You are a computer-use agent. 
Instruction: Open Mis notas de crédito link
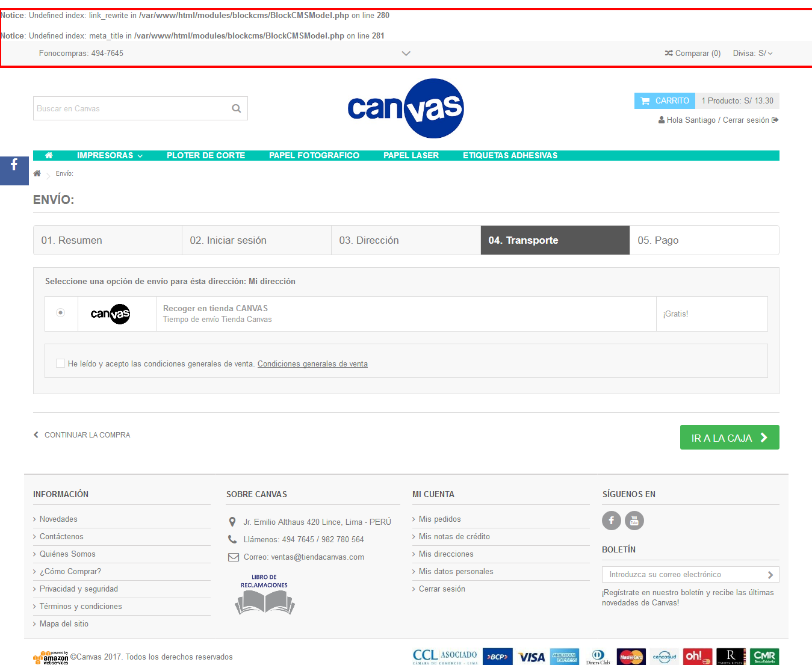pyautogui.click(x=454, y=537)
